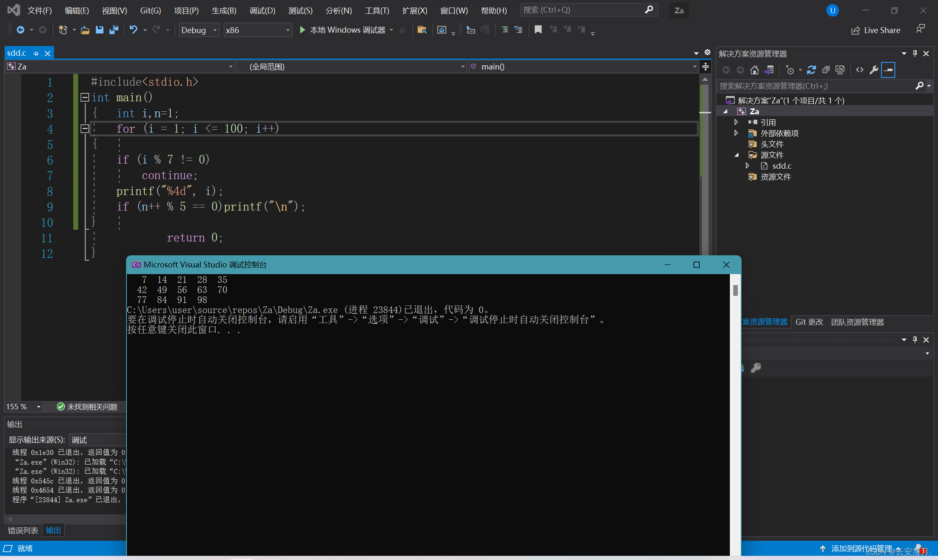Click the debug console vertical scrollbar thumb
This screenshot has width=938, height=560.
tap(735, 290)
